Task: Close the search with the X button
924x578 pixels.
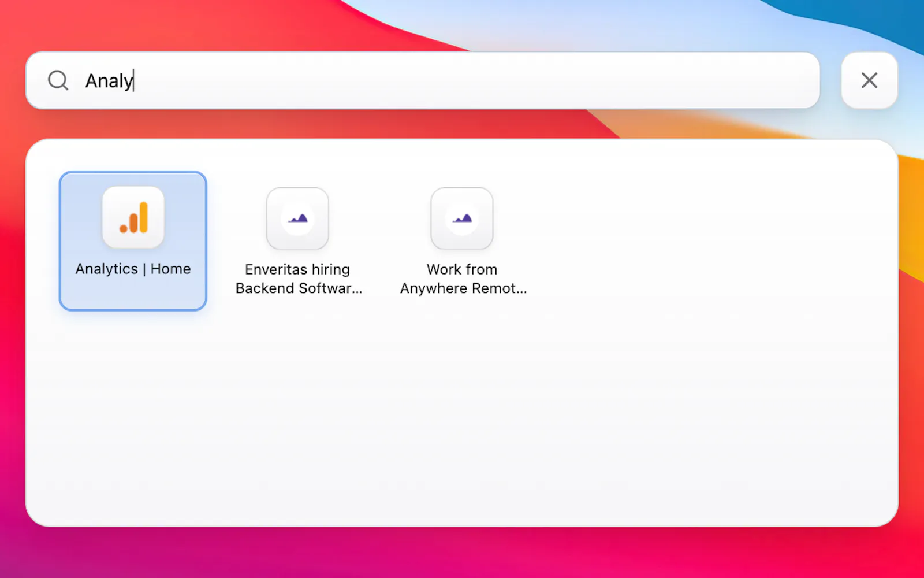Action: [869, 80]
